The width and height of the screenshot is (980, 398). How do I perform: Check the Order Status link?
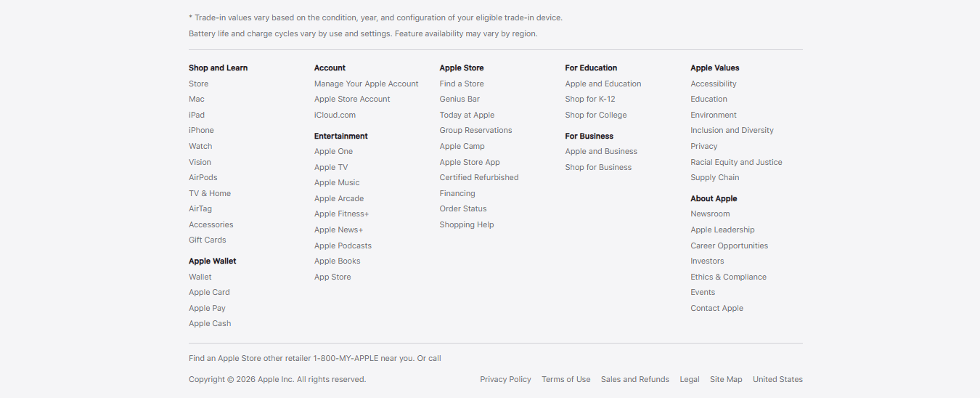click(x=463, y=208)
